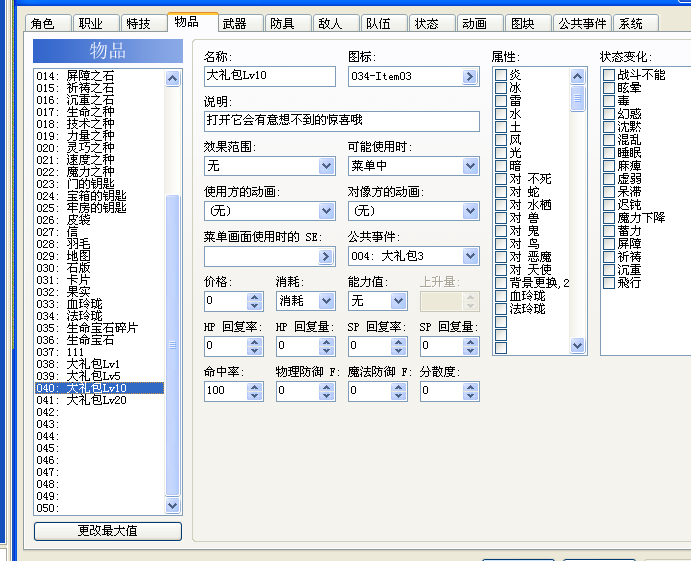
Task: Click the 命中率 value field
Action: click(226, 391)
